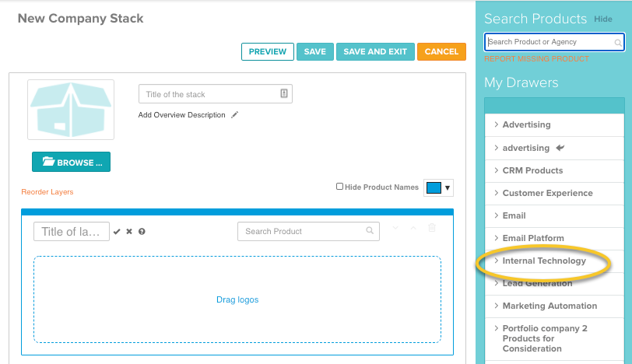Screen dimensions: 632x364
Task: Click the orange CANCEL button
Action: click(x=441, y=51)
